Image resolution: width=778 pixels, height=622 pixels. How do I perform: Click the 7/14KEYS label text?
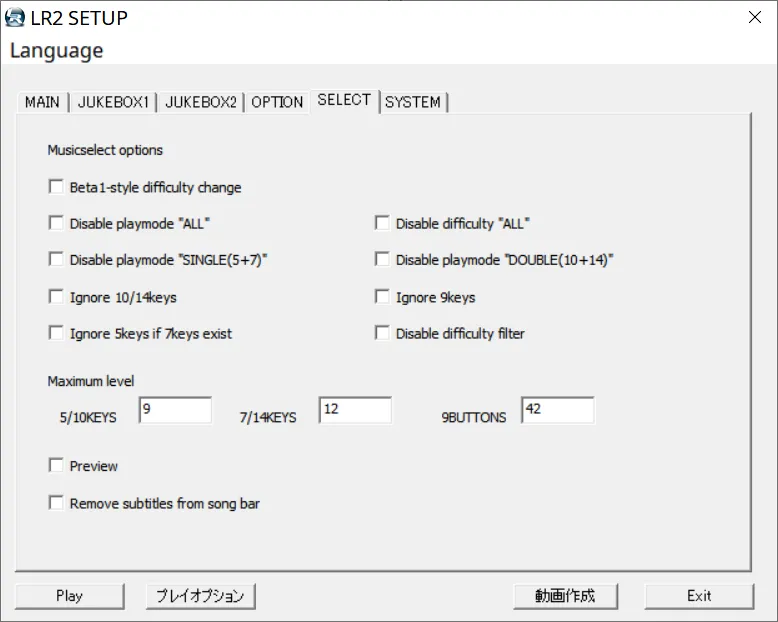click(x=268, y=418)
